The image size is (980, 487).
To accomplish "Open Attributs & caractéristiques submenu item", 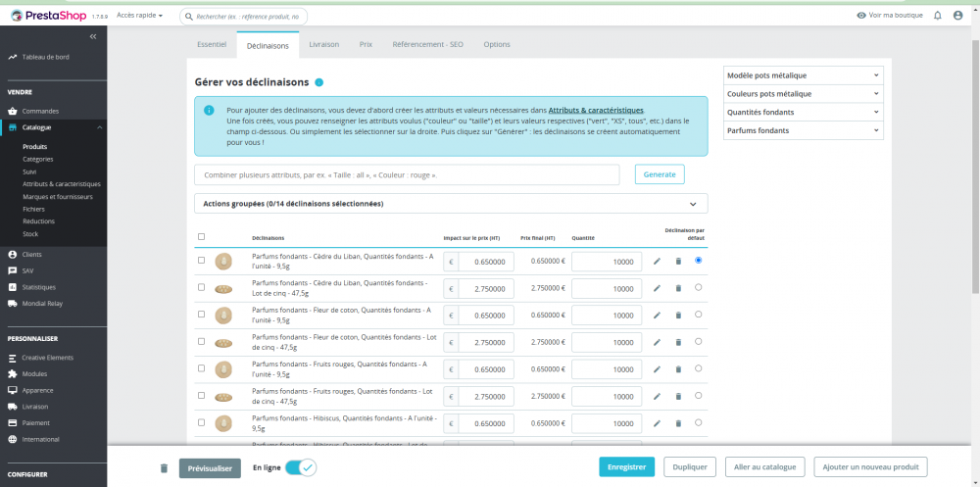I will (62, 184).
